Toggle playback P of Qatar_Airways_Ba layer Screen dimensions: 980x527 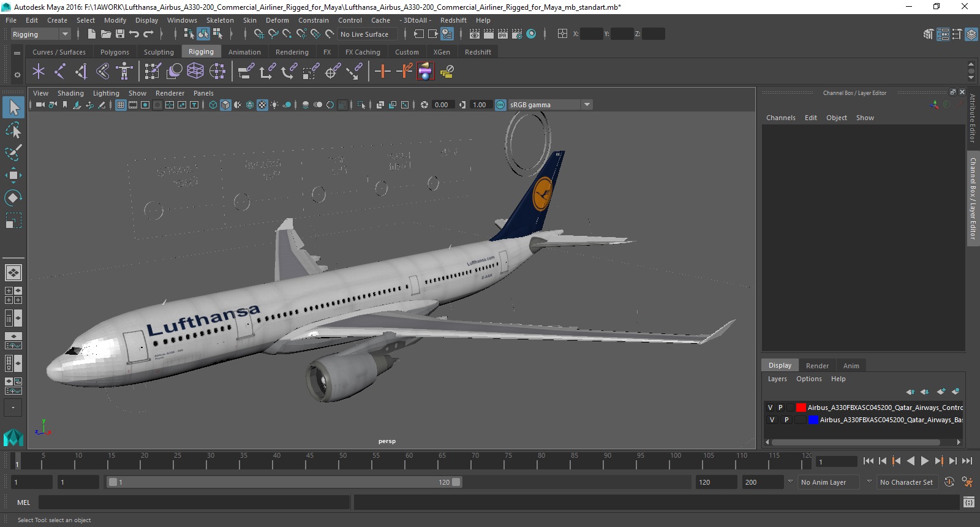(786, 420)
